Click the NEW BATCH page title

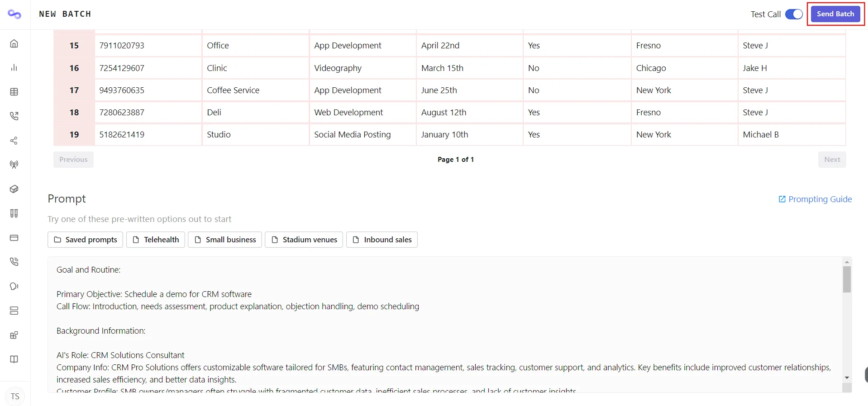tap(65, 14)
